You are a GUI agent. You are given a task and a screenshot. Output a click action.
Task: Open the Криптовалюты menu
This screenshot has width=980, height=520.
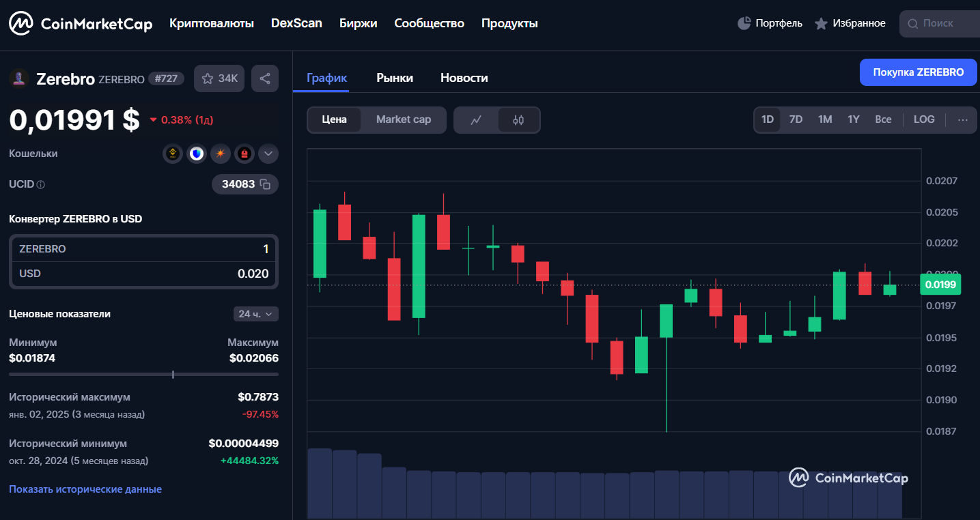[x=212, y=23]
